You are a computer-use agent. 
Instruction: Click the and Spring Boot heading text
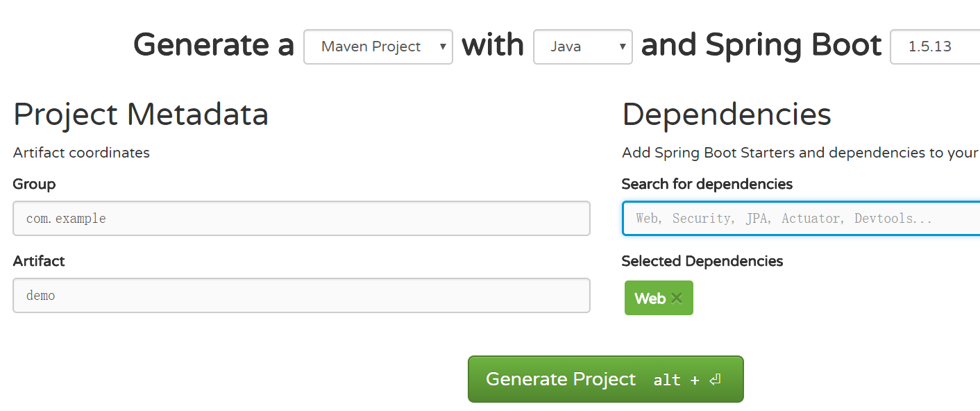pos(761,46)
